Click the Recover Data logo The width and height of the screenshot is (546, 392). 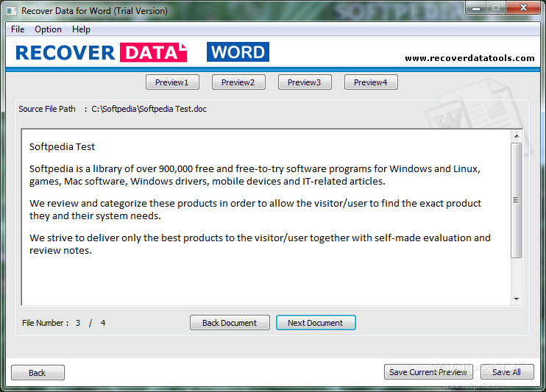click(x=101, y=52)
